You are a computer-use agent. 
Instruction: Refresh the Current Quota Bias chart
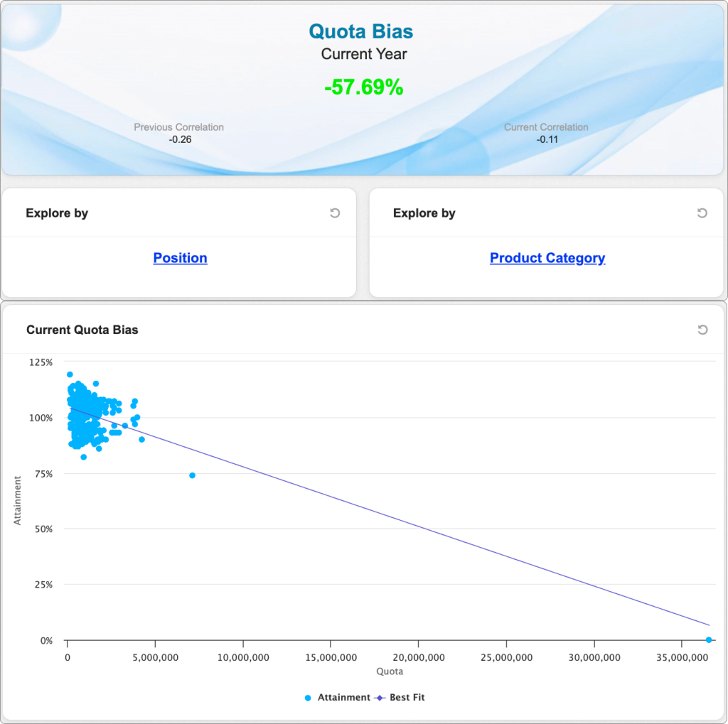click(x=702, y=330)
